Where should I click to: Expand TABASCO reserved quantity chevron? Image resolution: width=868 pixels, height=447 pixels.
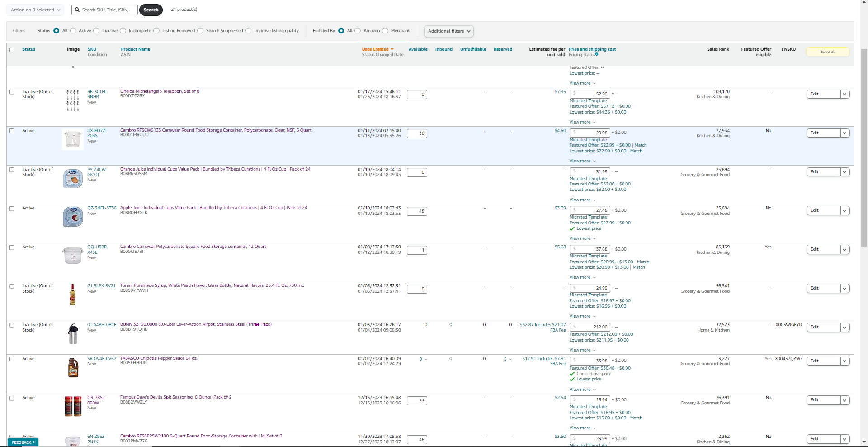pos(510,359)
